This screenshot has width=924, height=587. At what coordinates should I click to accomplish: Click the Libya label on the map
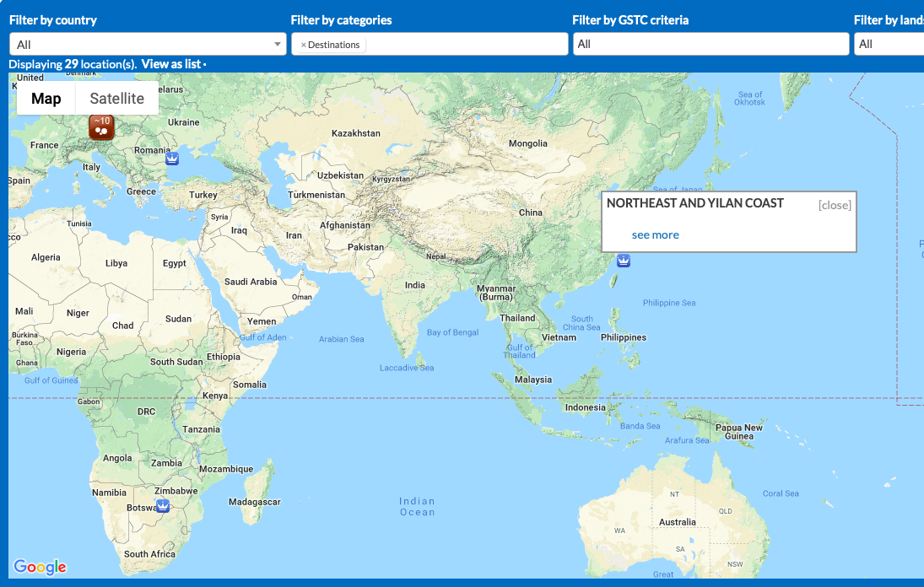point(116,263)
